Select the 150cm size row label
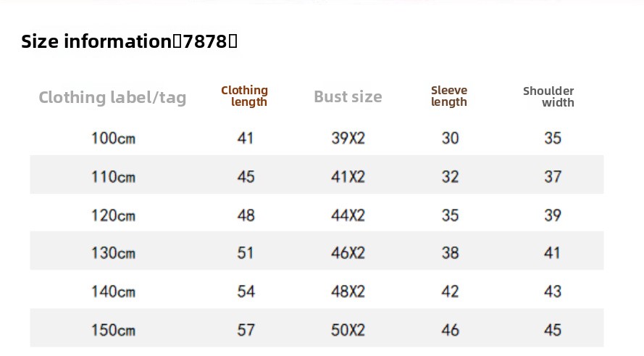The height and width of the screenshot is (356, 644). pyautogui.click(x=113, y=330)
